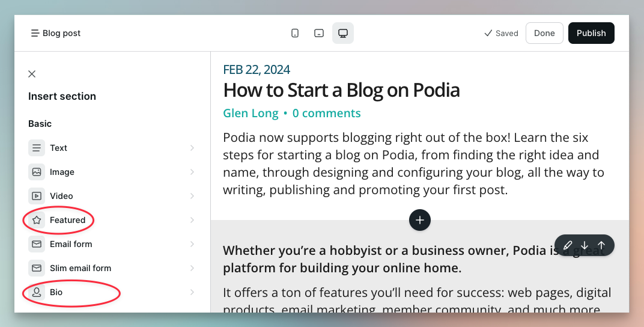Expand the Text section chevron
This screenshot has height=327, width=644.
click(x=192, y=148)
